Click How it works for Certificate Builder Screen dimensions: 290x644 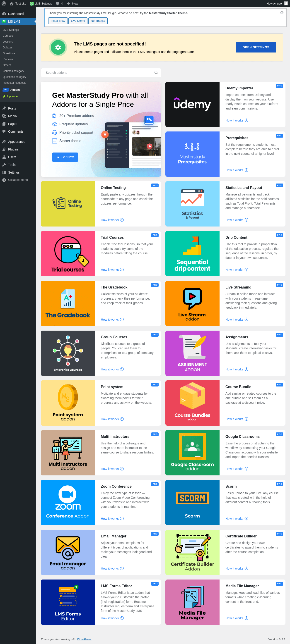(237, 568)
